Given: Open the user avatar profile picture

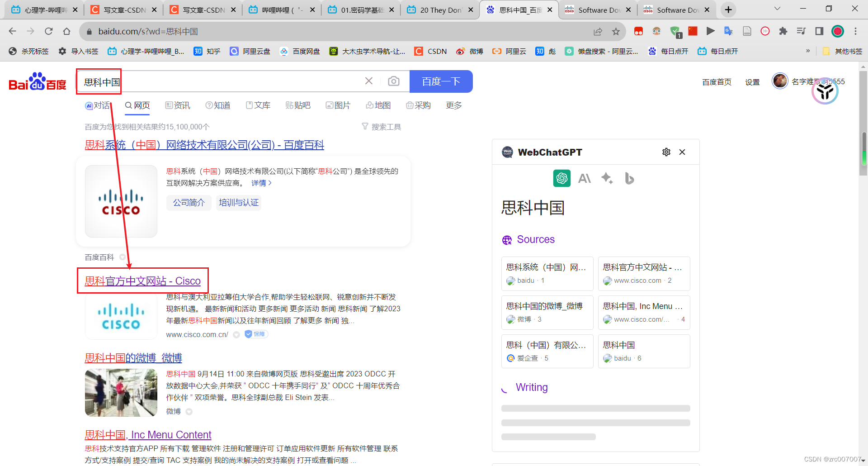Looking at the screenshot, I should tap(780, 81).
